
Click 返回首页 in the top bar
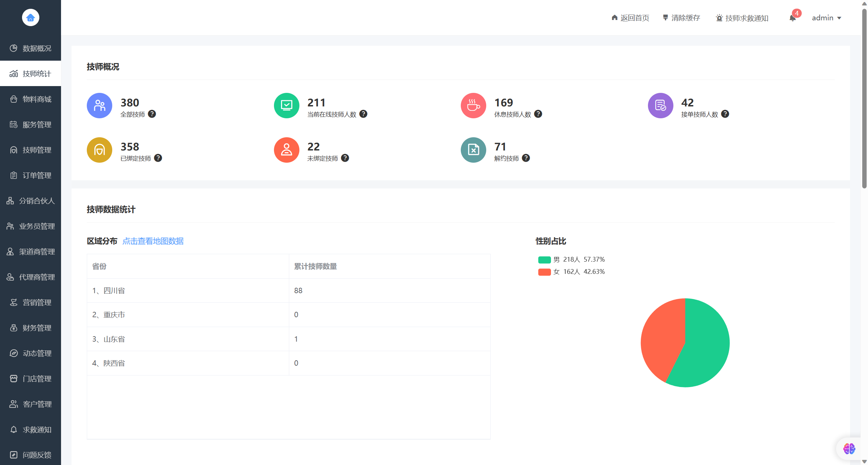[630, 18]
